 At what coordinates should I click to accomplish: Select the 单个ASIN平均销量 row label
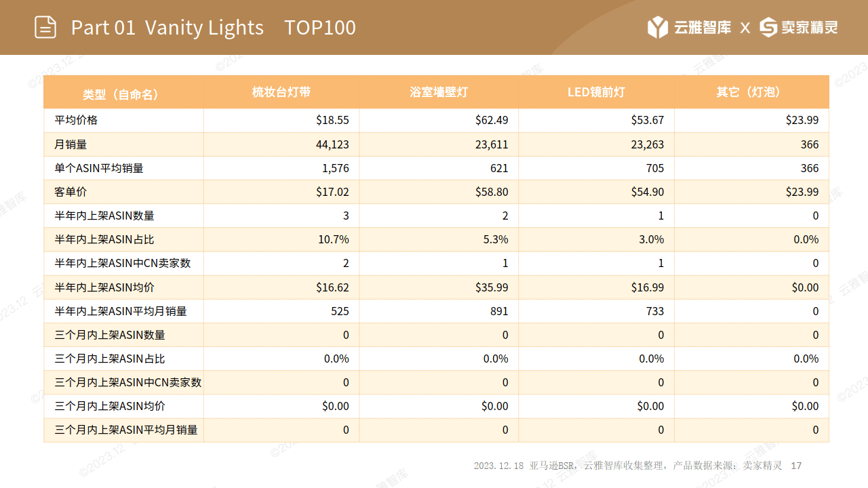click(x=99, y=168)
